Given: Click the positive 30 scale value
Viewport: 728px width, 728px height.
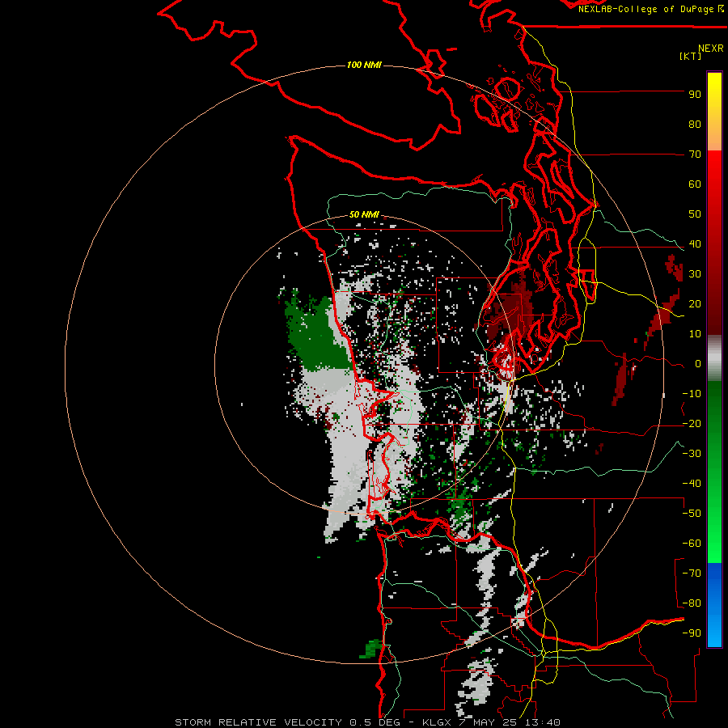Looking at the screenshot, I should [695, 274].
